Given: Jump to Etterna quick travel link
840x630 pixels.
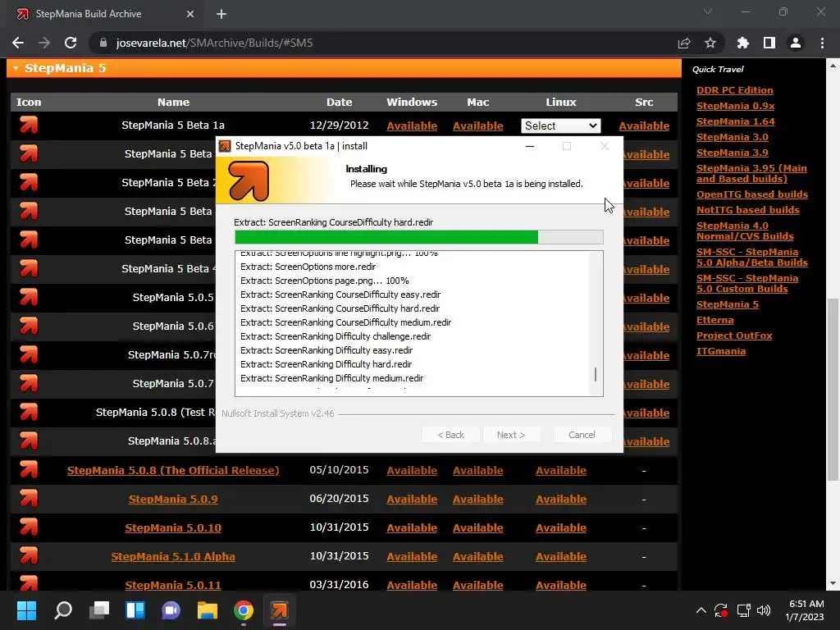Looking at the screenshot, I should [714, 320].
